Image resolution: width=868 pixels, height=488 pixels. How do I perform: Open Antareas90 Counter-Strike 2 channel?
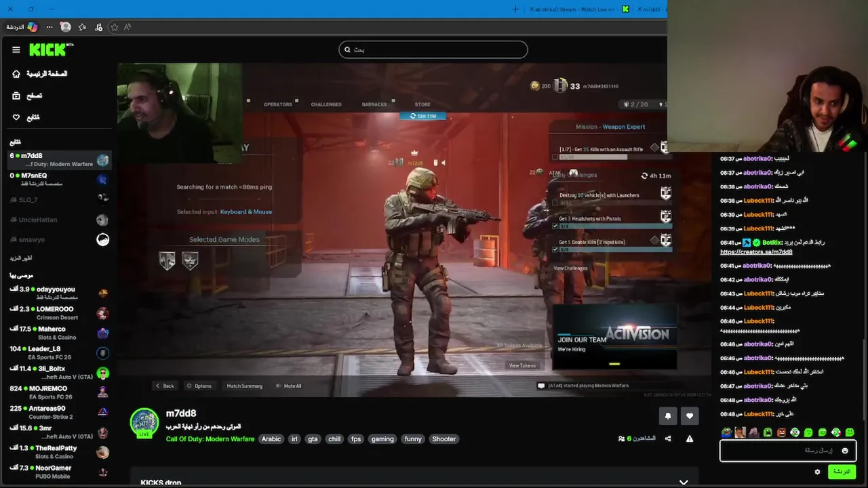[x=59, y=412]
